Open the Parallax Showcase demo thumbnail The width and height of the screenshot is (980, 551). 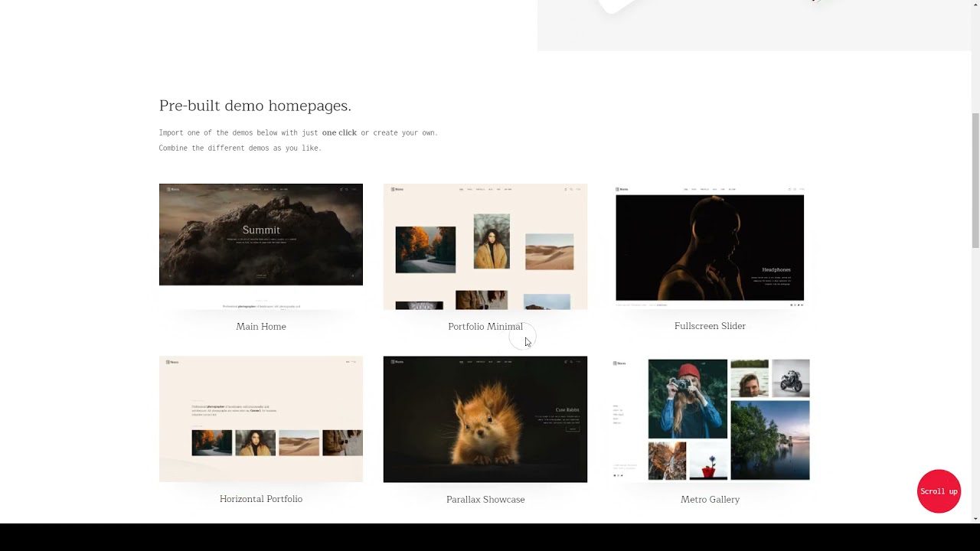485,419
